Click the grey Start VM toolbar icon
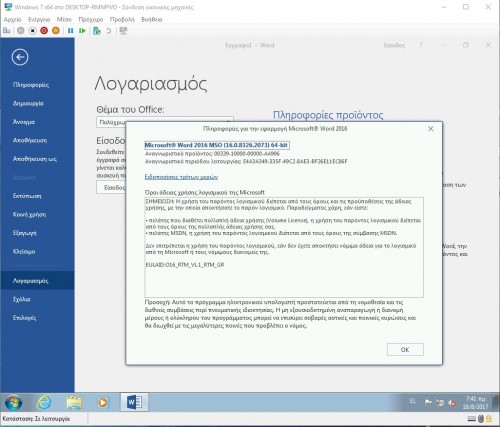Viewport: 500px width, 427px height. (21, 31)
